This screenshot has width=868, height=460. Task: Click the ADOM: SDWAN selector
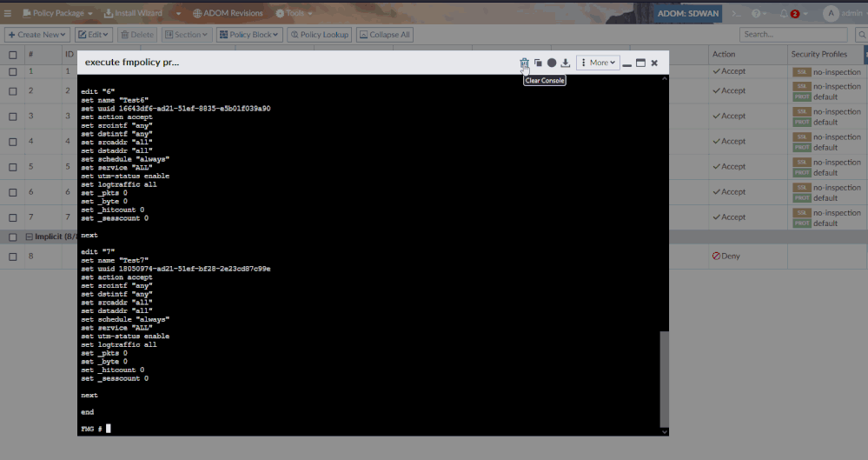point(688,13)
